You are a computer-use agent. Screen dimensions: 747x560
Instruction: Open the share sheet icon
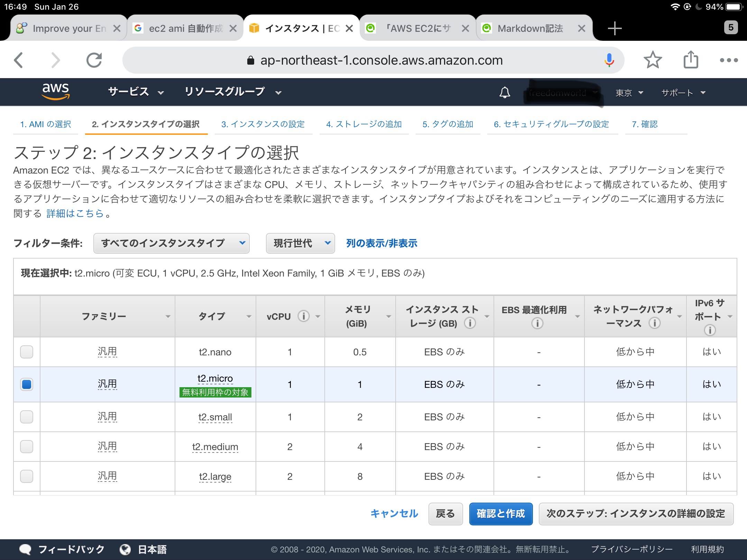pyautogui.click(x=691, y=59)
